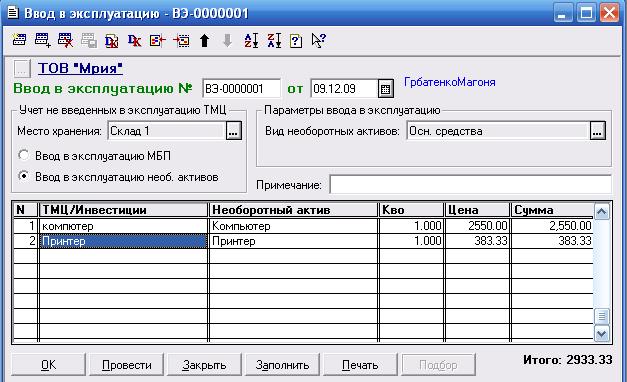Image resolution: width=627 pixels, height=382 pixels.
Task: Click the Закрыть button
Action: coord(204,365)
